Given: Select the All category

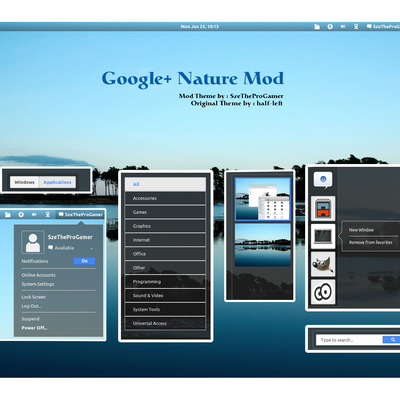Looking at the screenshot, I should tap(165, 184).
